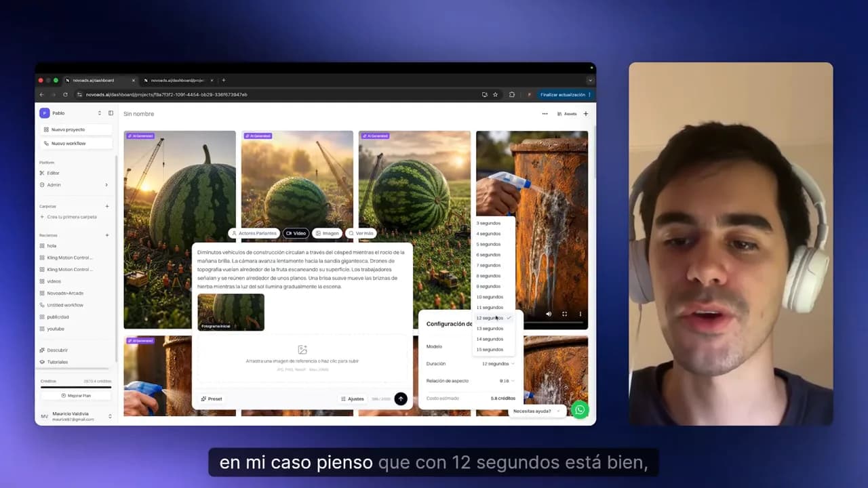Select 3 segundos duration
The image size is (868, 488).
point(494,223)
